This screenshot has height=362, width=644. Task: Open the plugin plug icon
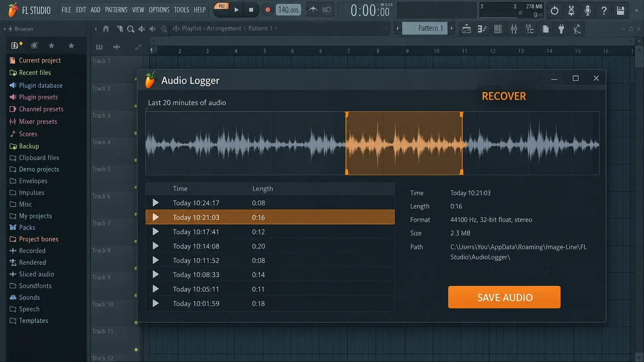(561, 29)
